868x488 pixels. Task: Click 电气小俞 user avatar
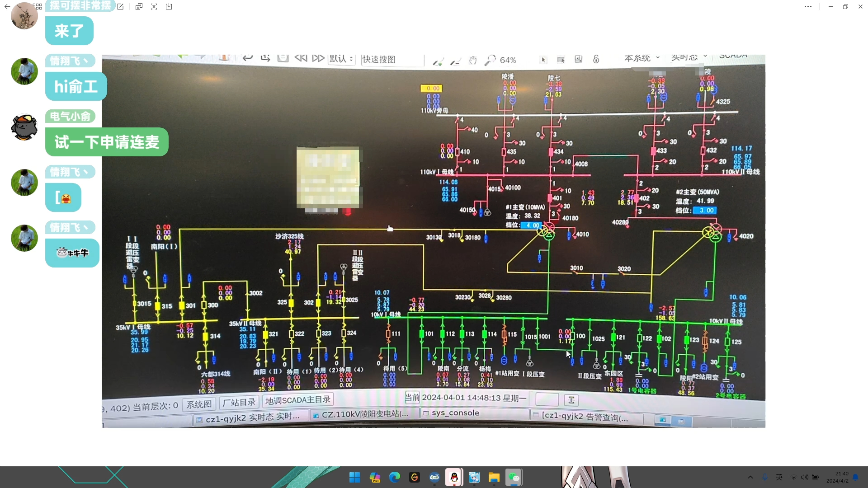(x=24, y=127)
